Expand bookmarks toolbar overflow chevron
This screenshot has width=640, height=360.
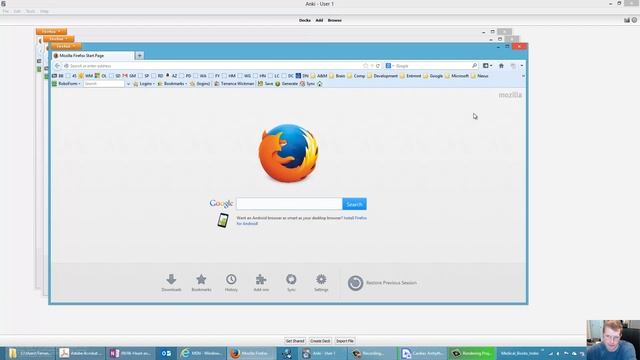pos(523,76)
